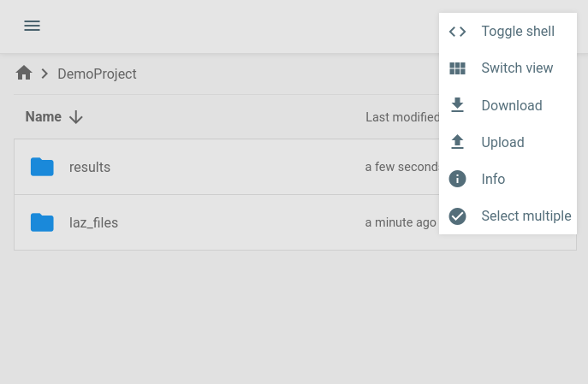
Task: Click the Switch view grid icon
Action: tap(458, 68)
